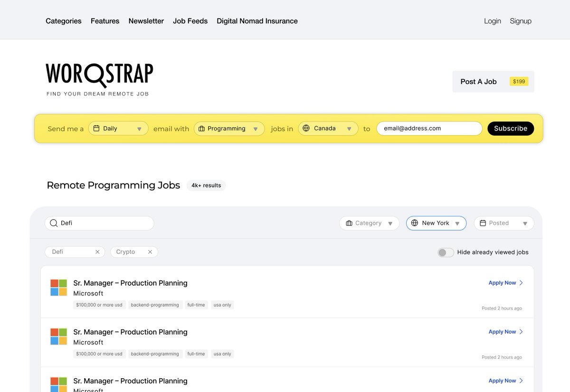
Task: Open Digital Nomad Insurance link
Action: pyautogui.click(x=257, y=21)
